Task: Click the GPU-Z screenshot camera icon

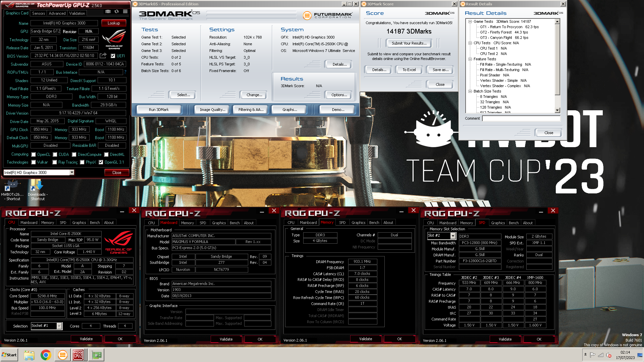Action: coord(108,11)
